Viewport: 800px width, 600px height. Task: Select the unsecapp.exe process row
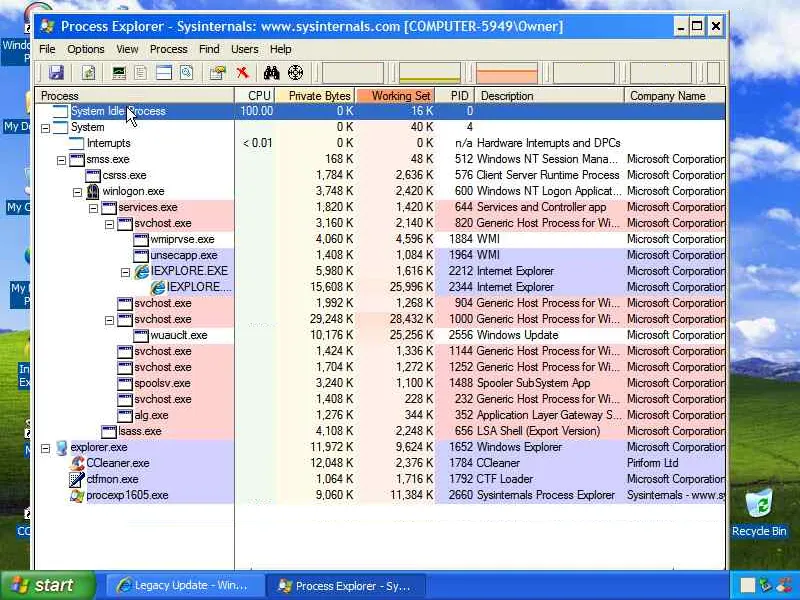point(380,255)
